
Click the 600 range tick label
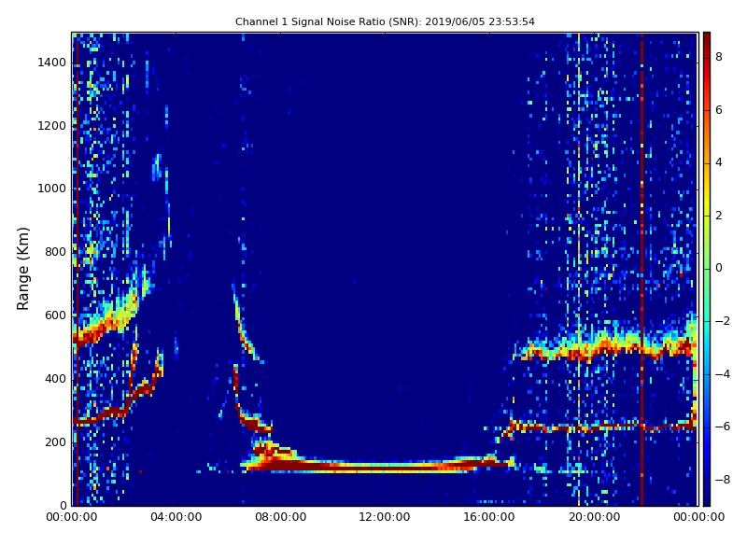pos(55,315)
